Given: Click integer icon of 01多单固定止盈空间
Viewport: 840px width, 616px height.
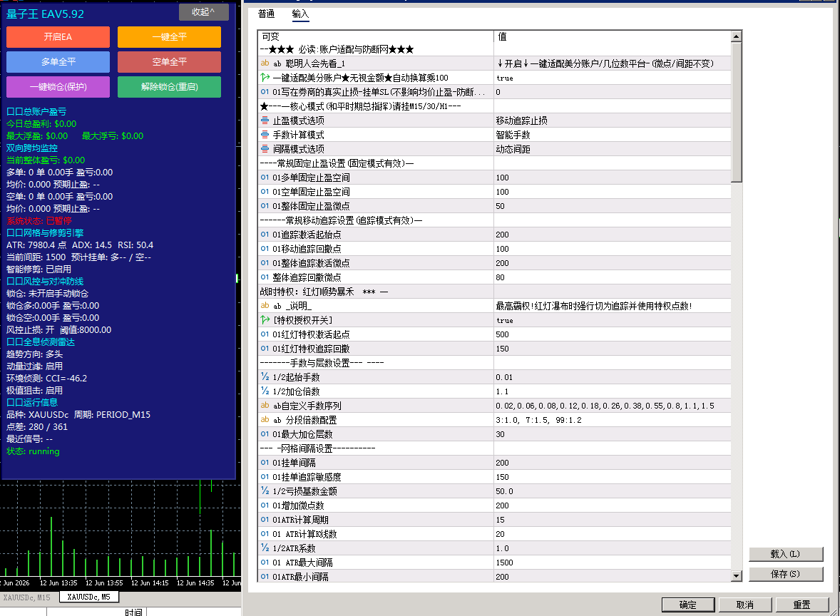Looking at the screenshot, I should pos(265,178).
